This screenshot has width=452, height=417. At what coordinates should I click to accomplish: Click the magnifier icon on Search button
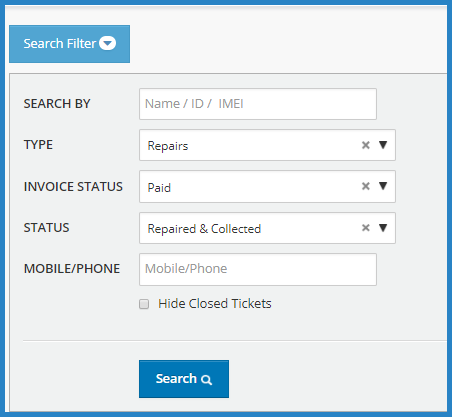pos(206,380)
